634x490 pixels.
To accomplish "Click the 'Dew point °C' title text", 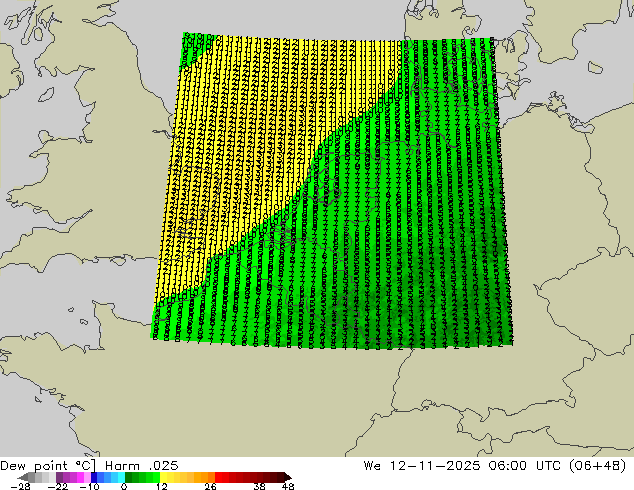I will click(x=48, y=466).
